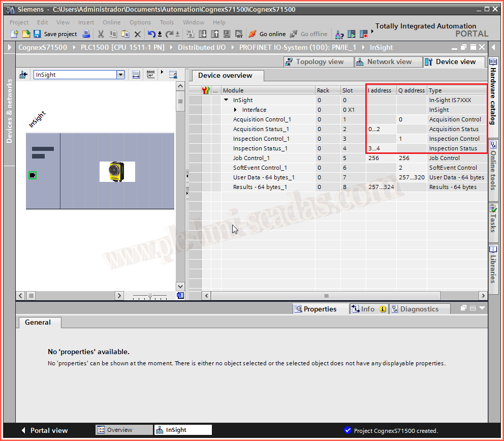This screenshot has width=504, height=441.
Task: Expand the Interface row in device overview
Action: [x=235, y=110]
